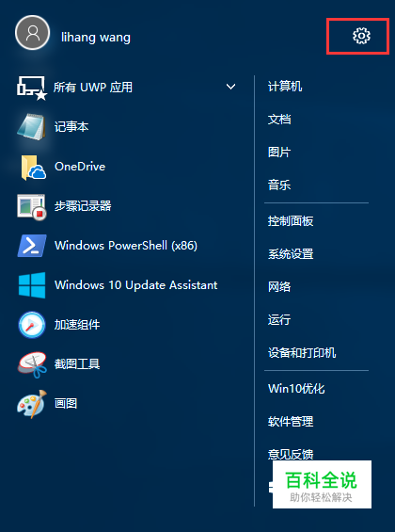The height and width of the screenshot is (532, 395).
Task: Open 设备和打印机 link
Action: coord(302,353)
